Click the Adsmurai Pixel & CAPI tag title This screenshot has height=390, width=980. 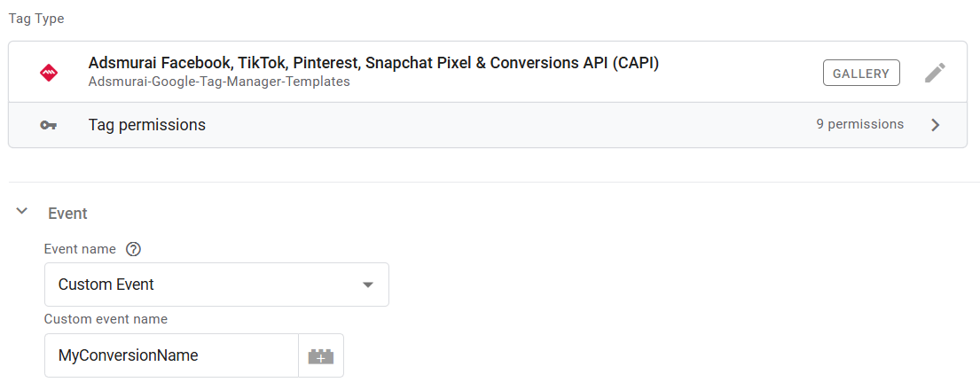[373, 63]
